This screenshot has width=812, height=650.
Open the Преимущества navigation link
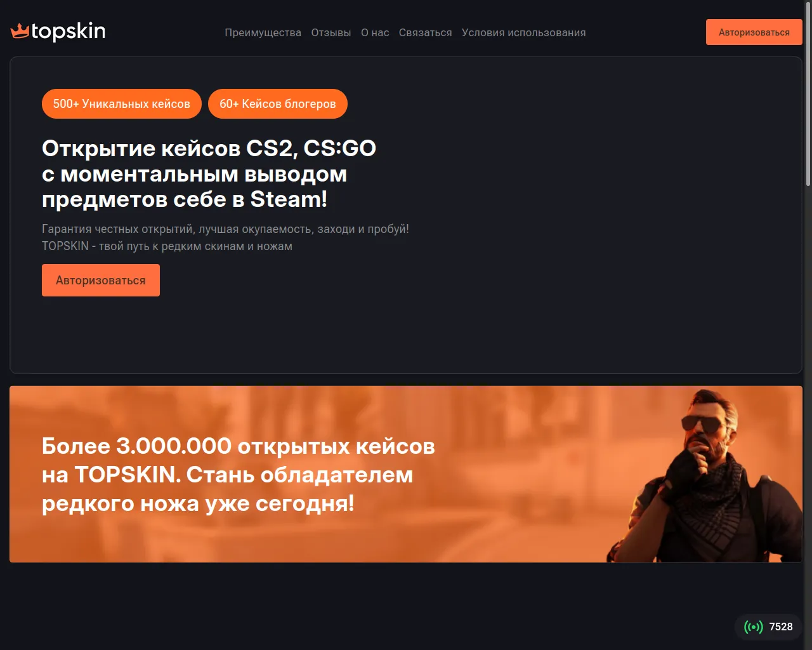point(263,32)
